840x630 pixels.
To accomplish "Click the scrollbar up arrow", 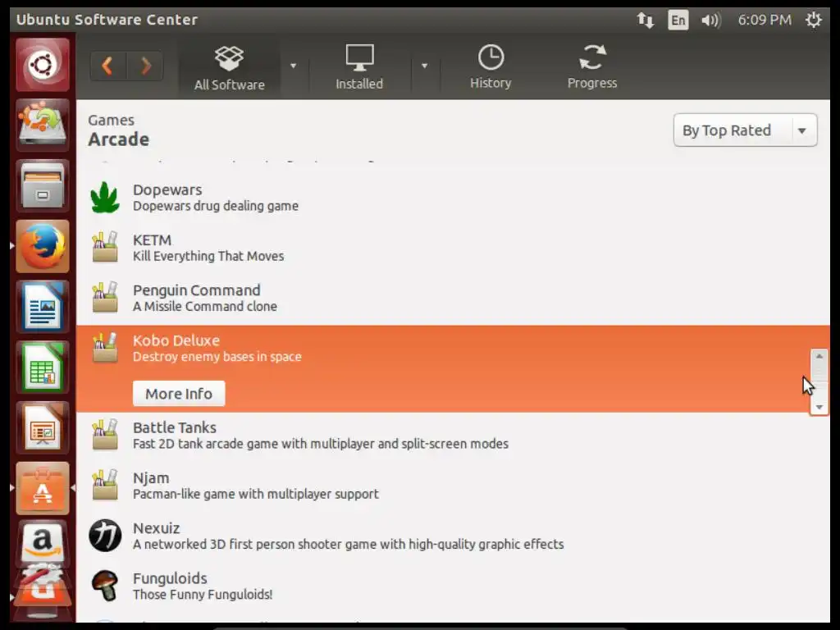I will (x=819, y=356).
